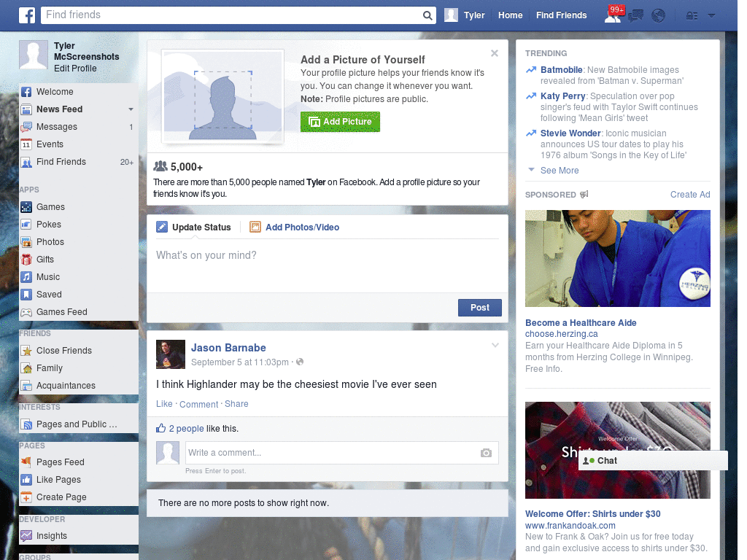Click the Pages and Public feed icon
This screenshot has height=560, width=747.
(26, 424)
